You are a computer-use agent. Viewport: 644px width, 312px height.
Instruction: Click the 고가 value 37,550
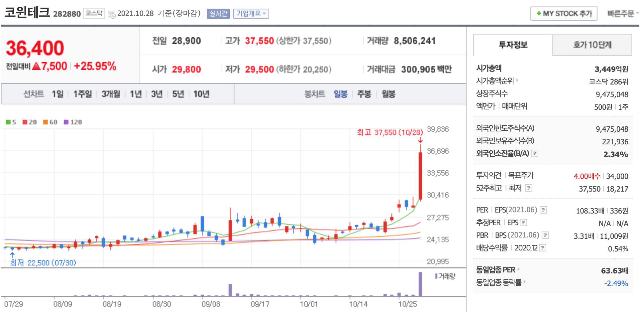[x=260, y=41]
